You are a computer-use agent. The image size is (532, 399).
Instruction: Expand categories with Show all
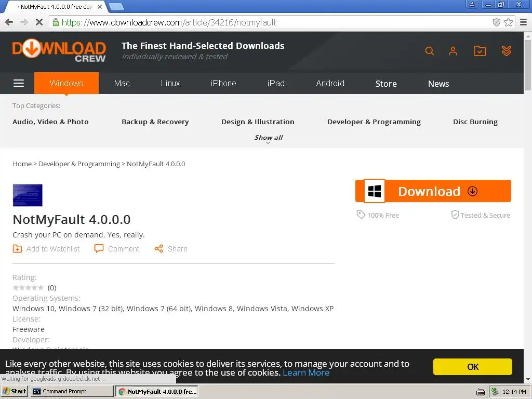tap(269, 138)
